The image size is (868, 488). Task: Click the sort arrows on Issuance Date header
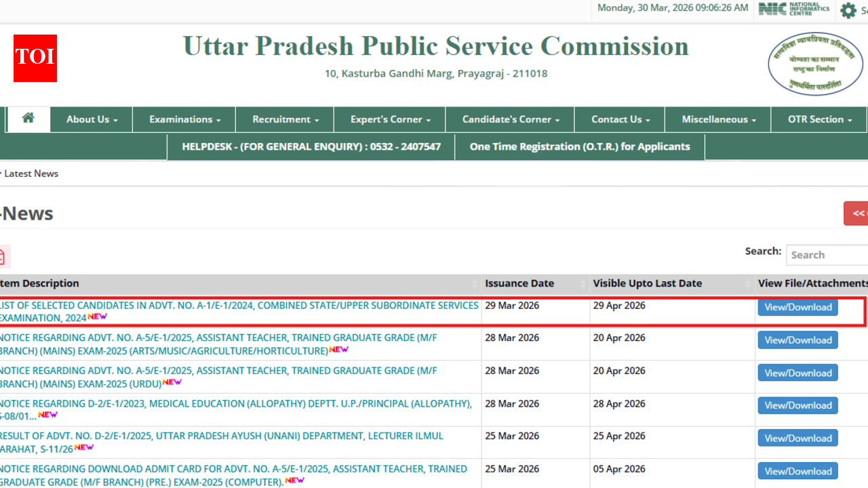coord(581,283)
